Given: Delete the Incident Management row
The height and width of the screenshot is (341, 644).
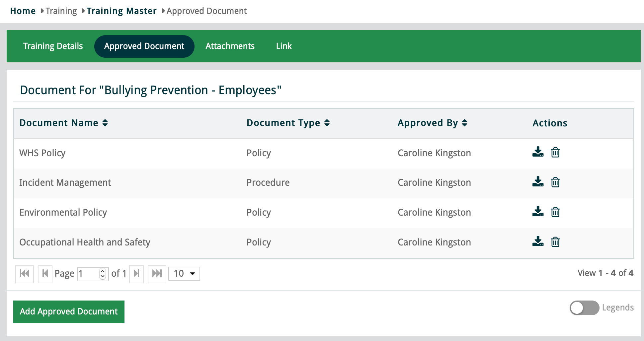Looking at the screenshot, I should (x=555, y=182).
